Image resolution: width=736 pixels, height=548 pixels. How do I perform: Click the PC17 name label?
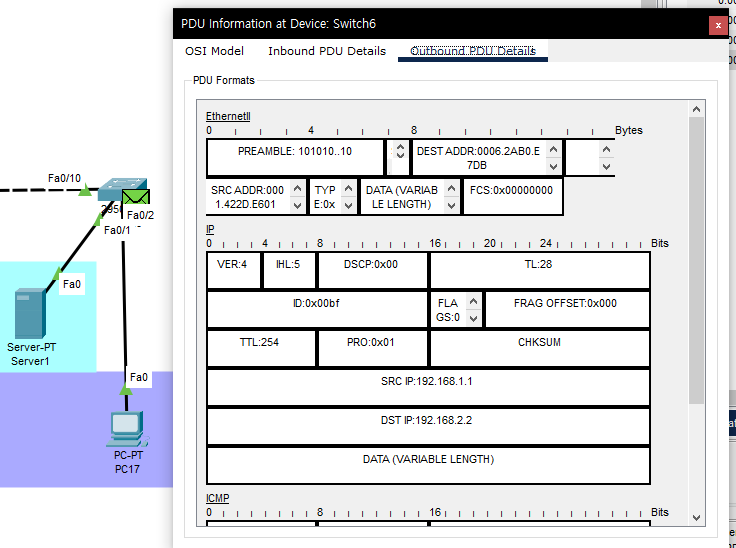click(x=127, y=469)
